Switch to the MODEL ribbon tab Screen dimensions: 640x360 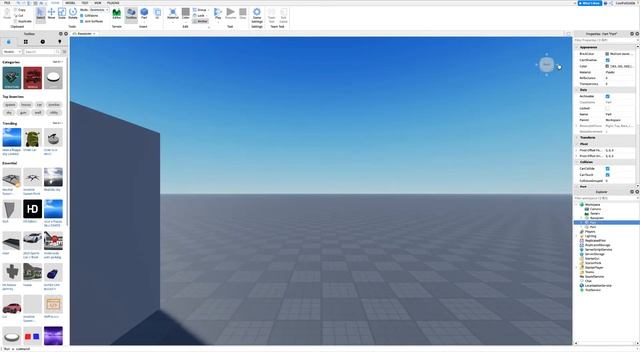pyautogui.click(x=70, y=3)
